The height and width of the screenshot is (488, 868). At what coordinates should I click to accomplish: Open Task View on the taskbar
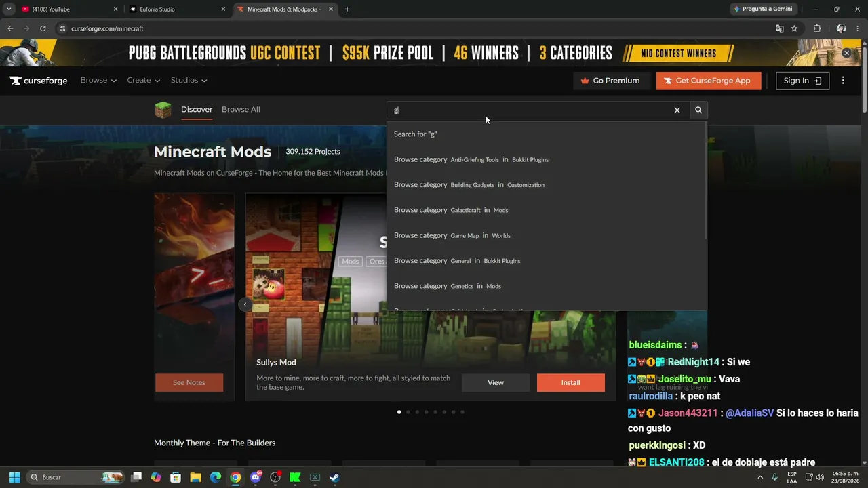click(136, 477)
